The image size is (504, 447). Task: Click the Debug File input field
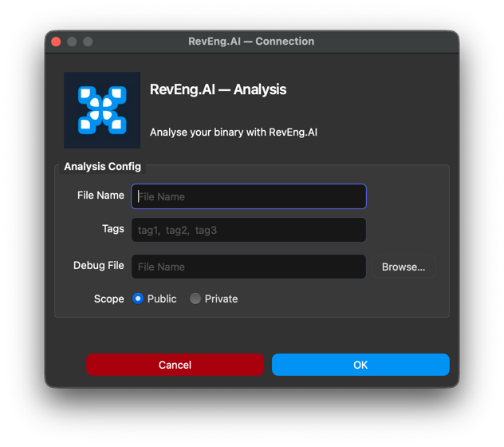[249, 267]
